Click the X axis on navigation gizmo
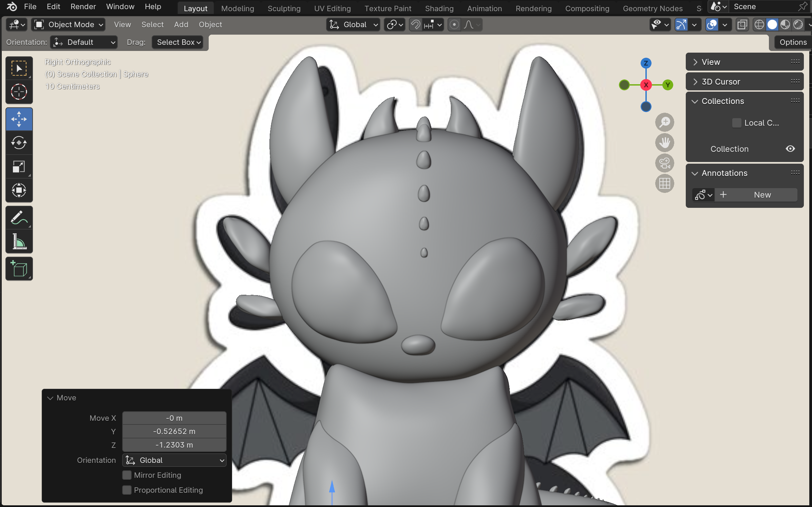812x507 pixels. 646,85
